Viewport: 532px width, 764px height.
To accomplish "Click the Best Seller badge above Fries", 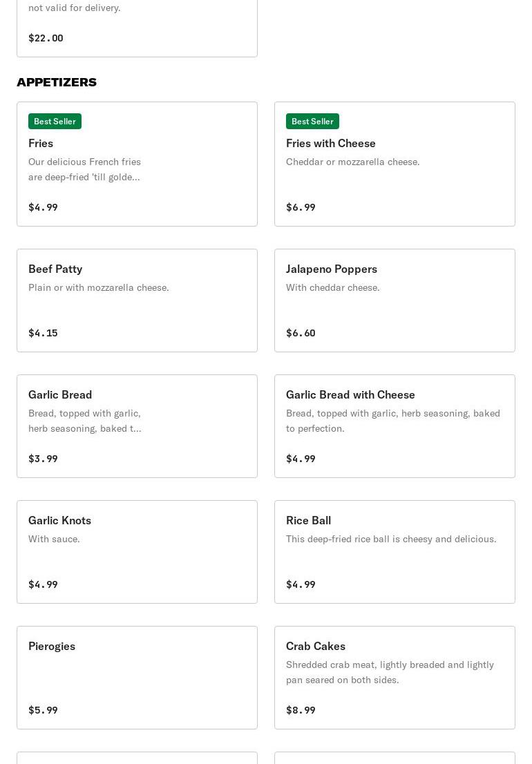I will point(55,122).
